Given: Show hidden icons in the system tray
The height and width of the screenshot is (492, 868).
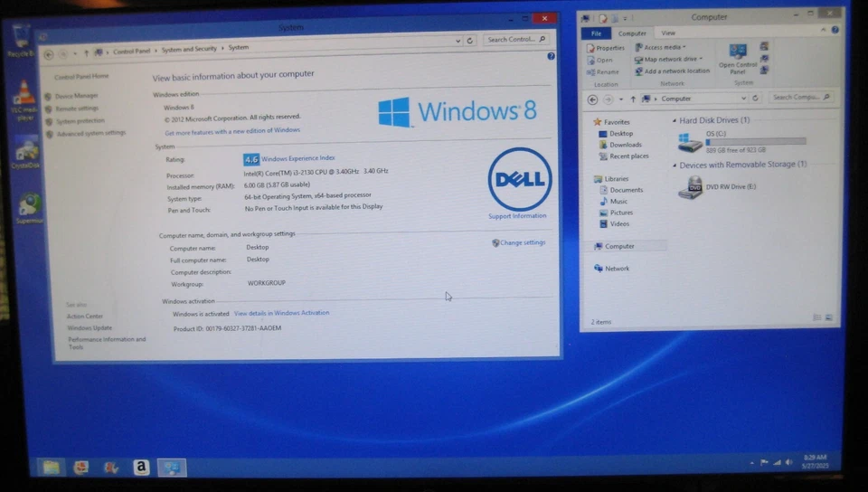Looking at the screenshot, I should click(x=751, y=463).
